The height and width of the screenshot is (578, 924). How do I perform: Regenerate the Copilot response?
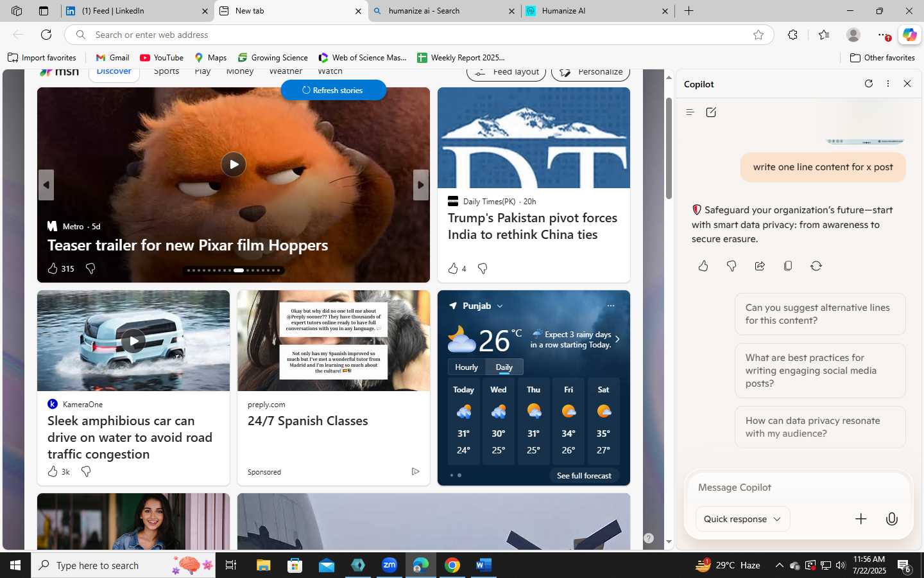pos(816,266)
